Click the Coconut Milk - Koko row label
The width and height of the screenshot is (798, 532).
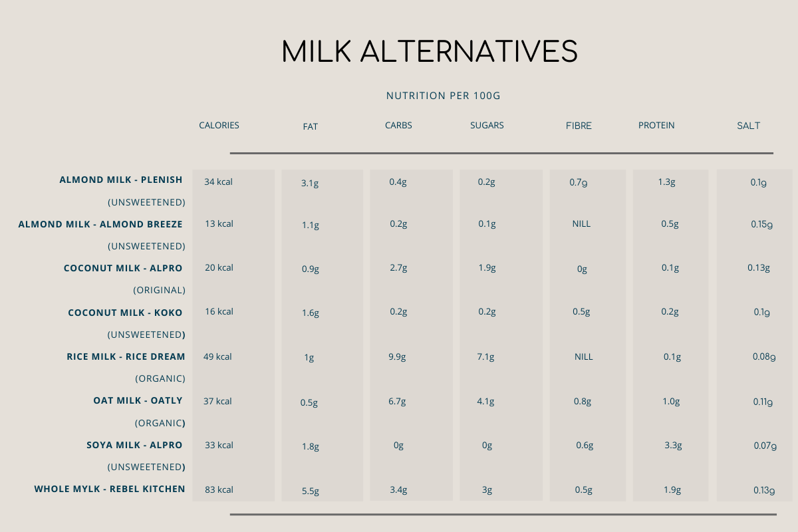[x=125, y=313]
